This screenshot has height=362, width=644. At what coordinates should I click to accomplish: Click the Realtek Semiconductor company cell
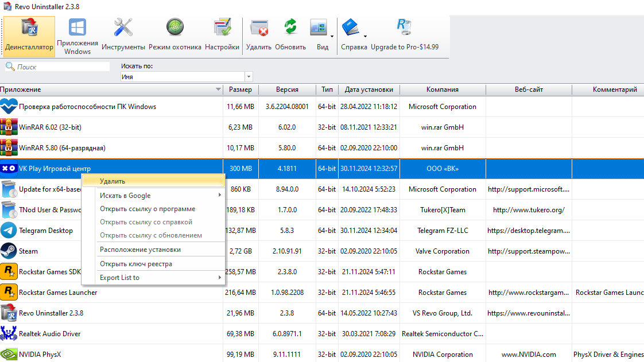[x=443, y=334]
